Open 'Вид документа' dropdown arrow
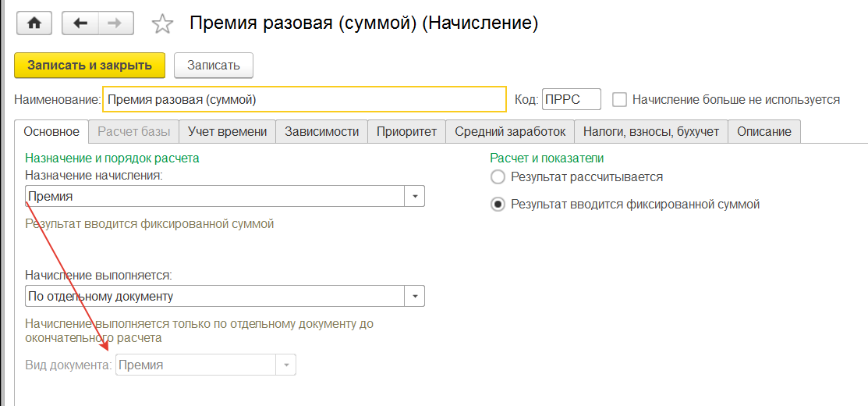The height and width of the screenshot is (406, 868). 286,365
